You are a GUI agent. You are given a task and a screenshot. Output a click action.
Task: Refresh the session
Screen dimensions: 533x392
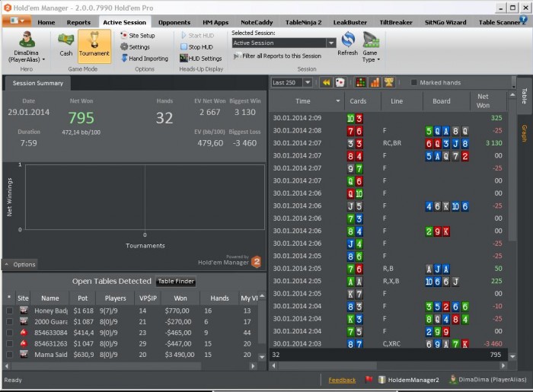coord(347,44)
